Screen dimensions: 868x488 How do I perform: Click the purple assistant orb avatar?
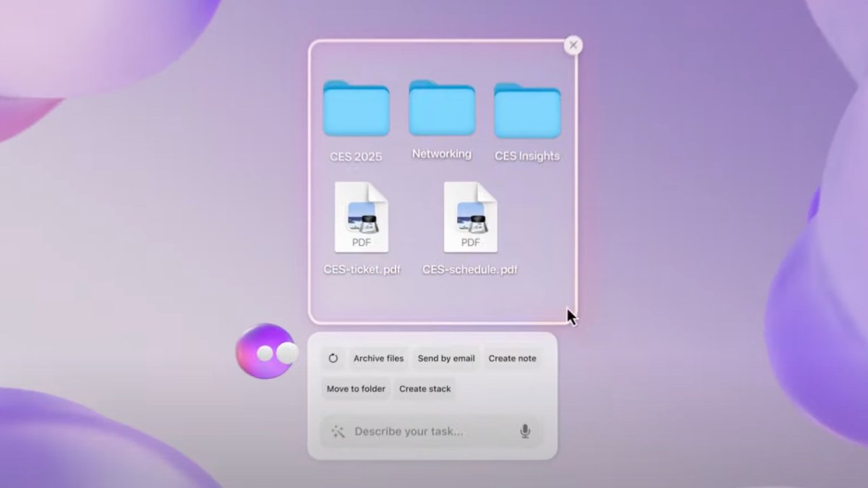[x=267, y=351]
